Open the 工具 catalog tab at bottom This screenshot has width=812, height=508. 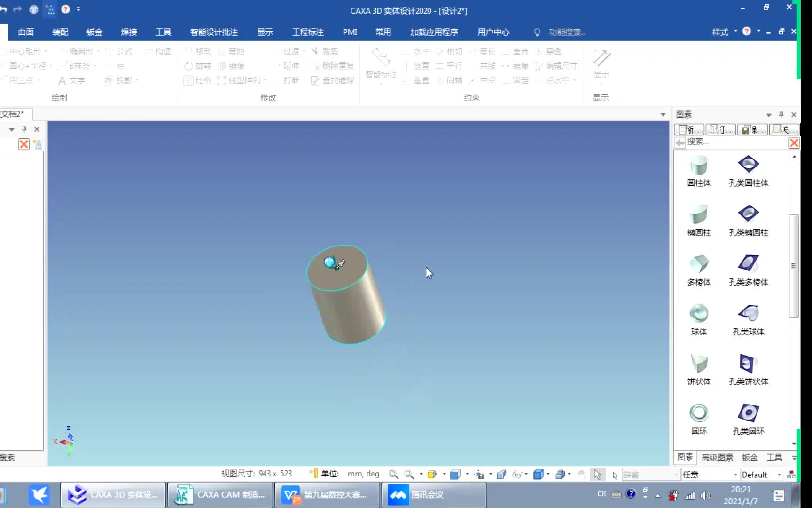point(774,457)
